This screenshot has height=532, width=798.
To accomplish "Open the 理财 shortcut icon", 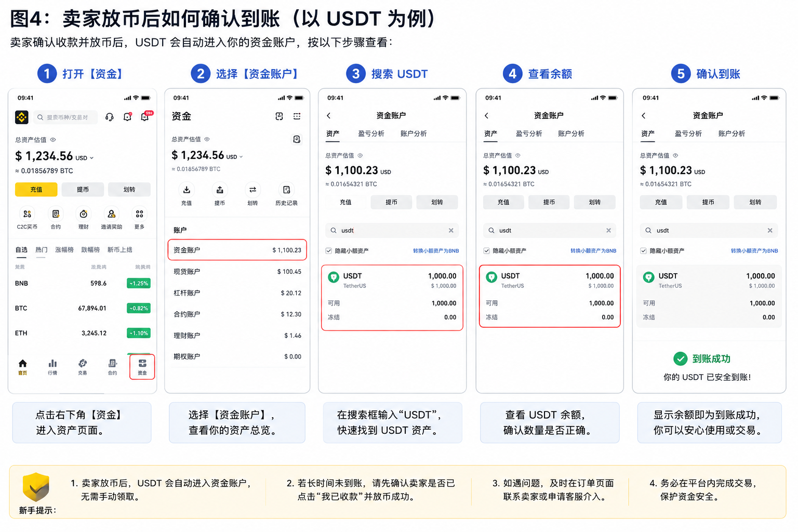I will coord(83,214).
